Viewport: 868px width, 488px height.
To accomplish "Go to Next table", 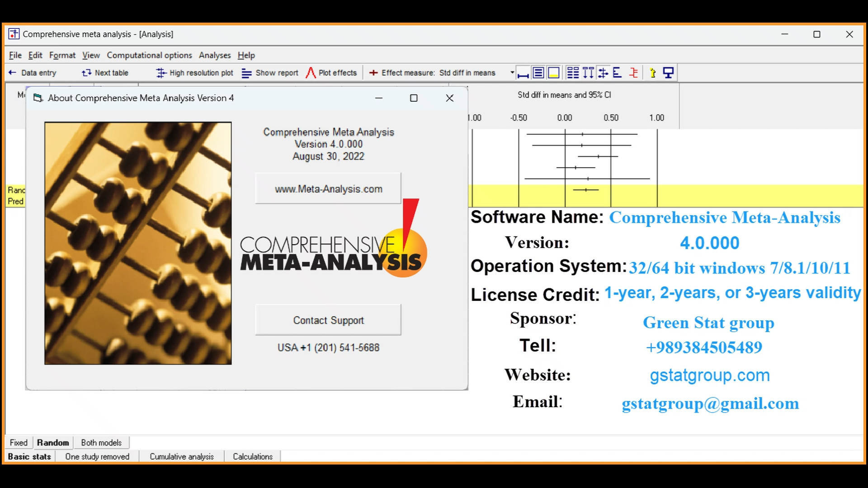I will point(105,73).
